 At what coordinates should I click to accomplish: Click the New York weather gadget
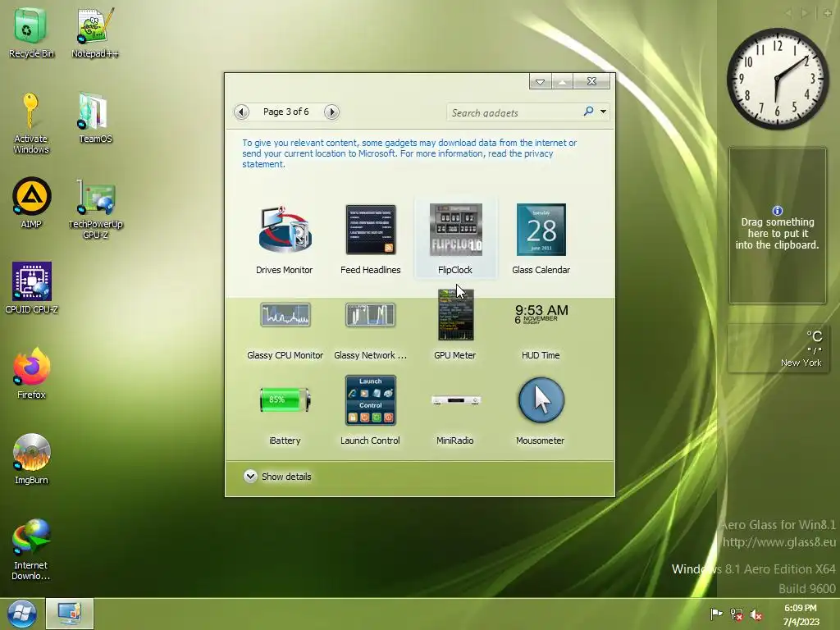click(x=778, y=348)
